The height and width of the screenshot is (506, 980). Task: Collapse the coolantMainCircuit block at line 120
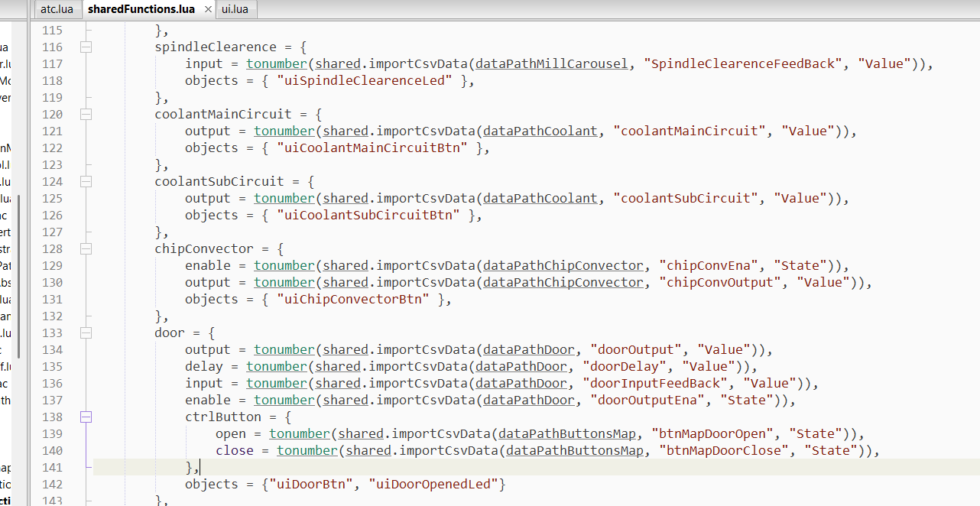86,115
